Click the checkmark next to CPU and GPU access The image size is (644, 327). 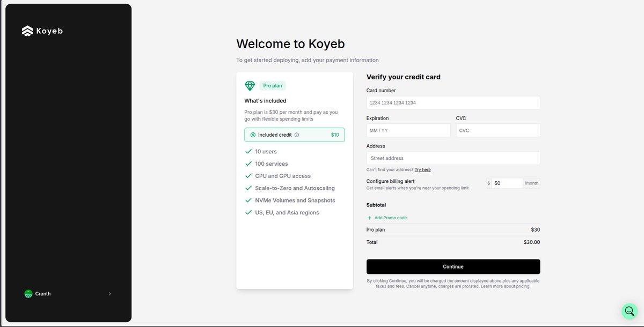(248, 176)
